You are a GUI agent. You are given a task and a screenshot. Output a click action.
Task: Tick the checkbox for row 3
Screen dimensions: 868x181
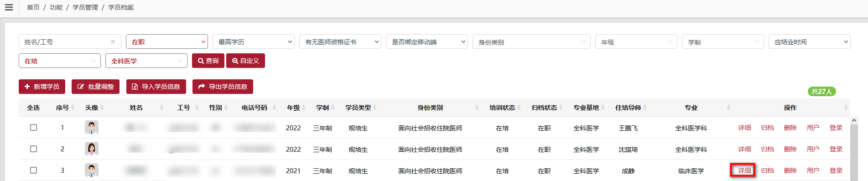click(x=33, y=171)
